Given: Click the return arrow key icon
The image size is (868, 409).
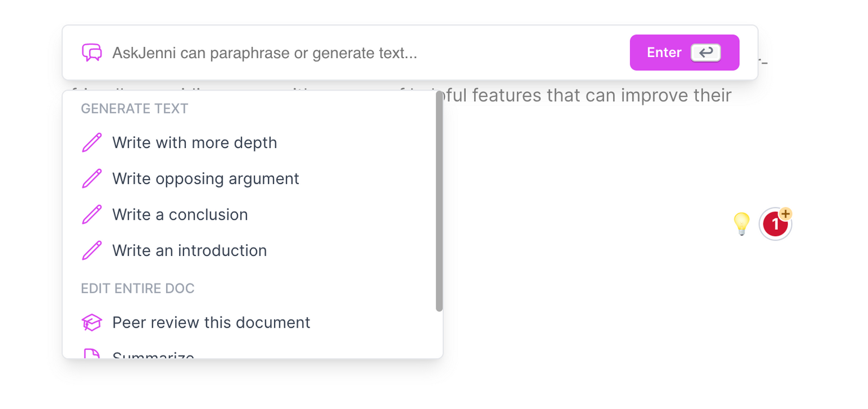Looking at the screenshot, I should coord(706,53).
